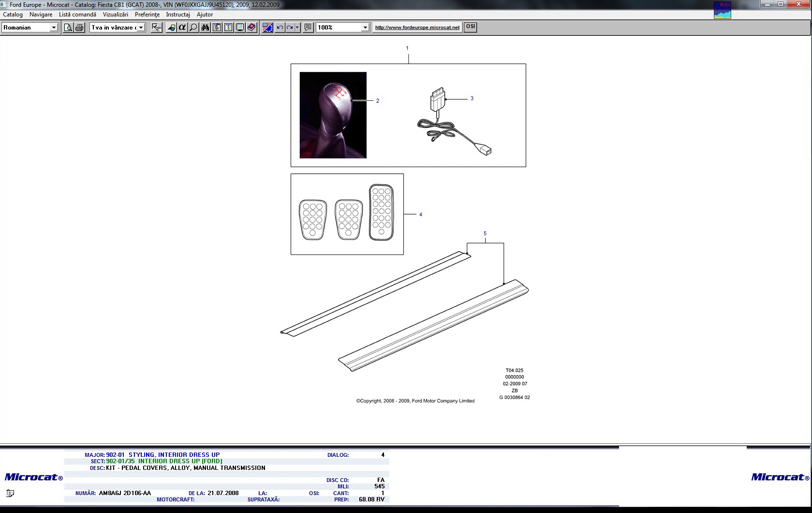The height and width of the screenshot is (513, 812).
Task: Click the gear shift knob photo
Action: pos(333,115)
